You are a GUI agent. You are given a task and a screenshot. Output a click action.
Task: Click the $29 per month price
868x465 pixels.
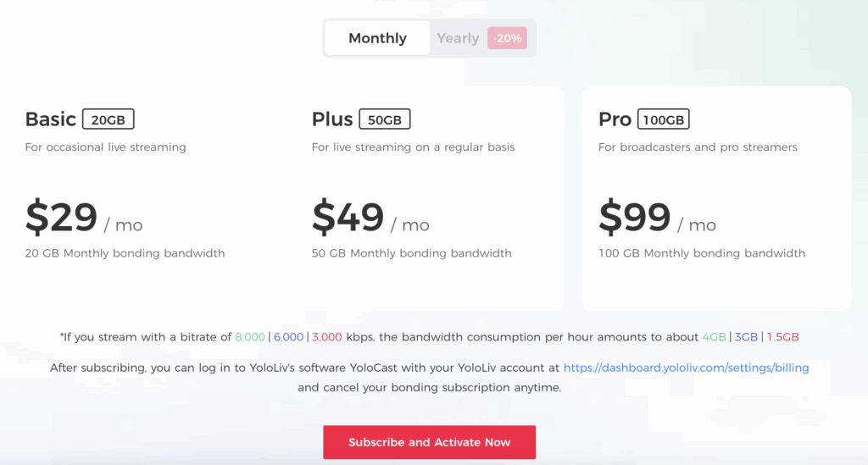[84, 217]
